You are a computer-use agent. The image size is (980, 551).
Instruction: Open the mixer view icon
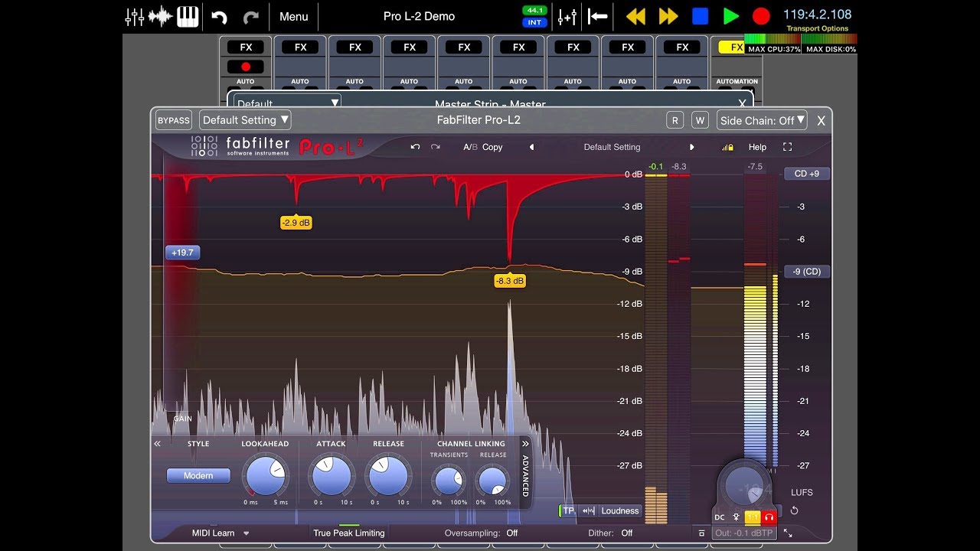(x=134, y=16)
